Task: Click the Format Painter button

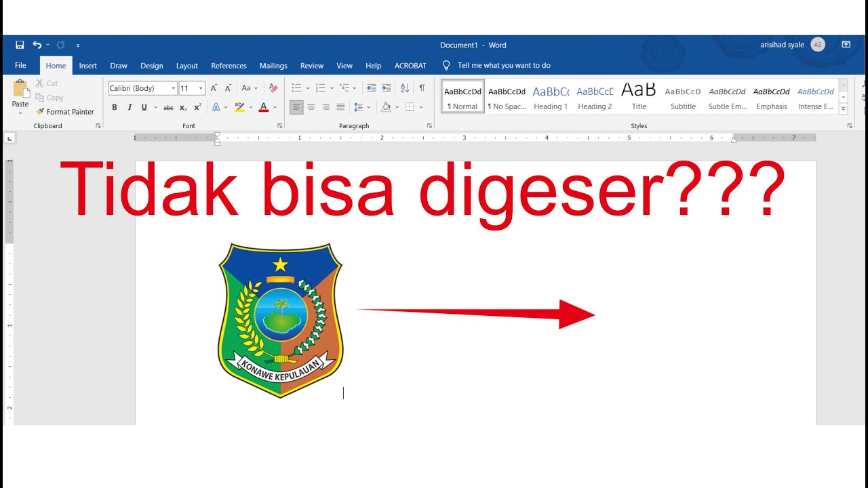Action: (x=65, y=112)
